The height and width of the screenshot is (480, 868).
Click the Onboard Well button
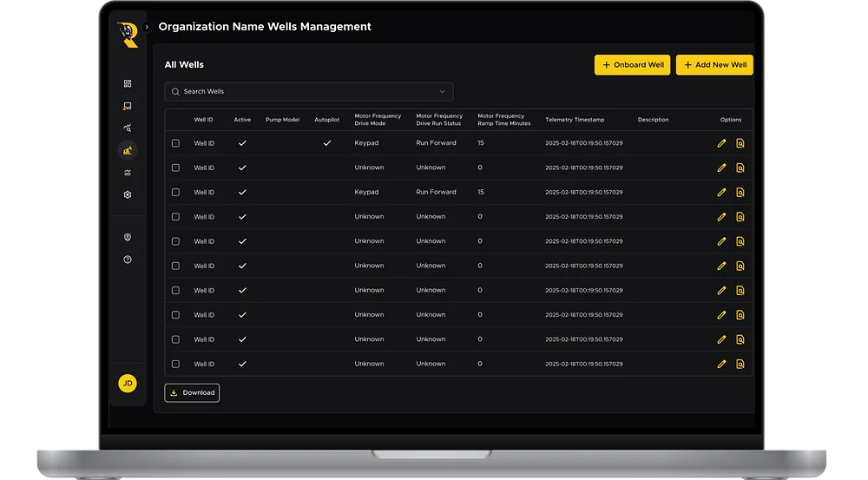[632, 65]
